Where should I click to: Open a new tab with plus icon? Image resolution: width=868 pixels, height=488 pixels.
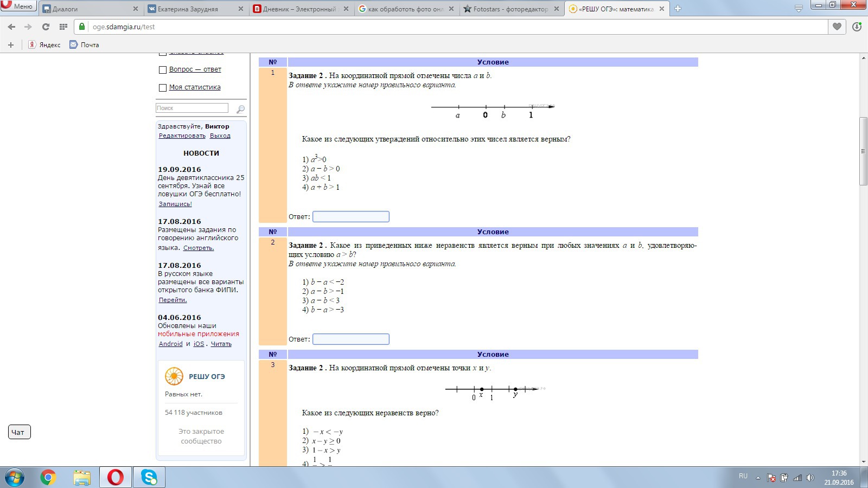(678, 9)
